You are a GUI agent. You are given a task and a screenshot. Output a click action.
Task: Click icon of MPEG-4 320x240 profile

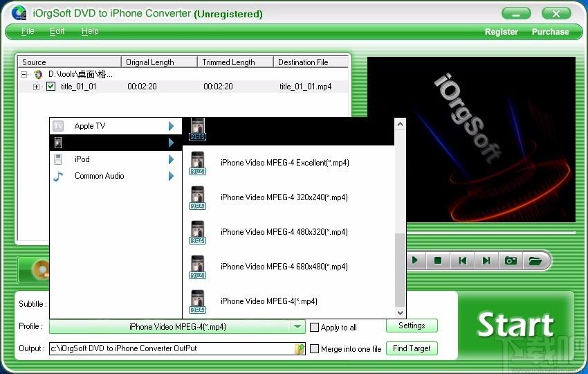(197, 197)
